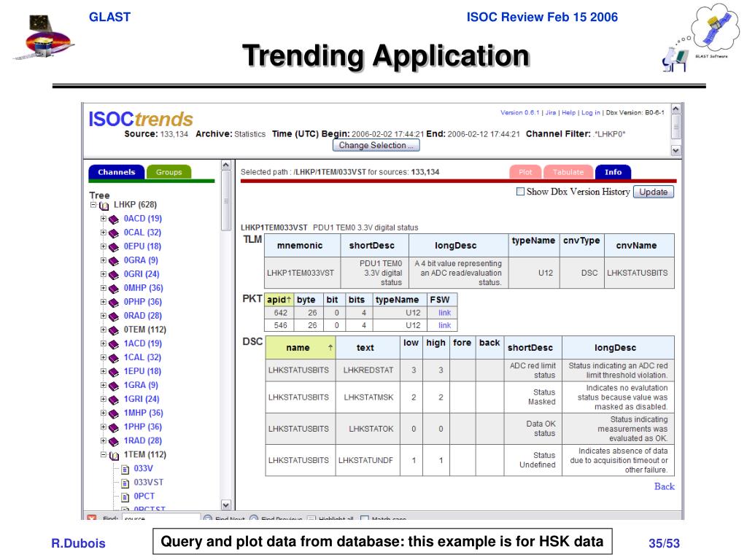Expand the 1RAD (28) tree node

(x=104, y=440)
